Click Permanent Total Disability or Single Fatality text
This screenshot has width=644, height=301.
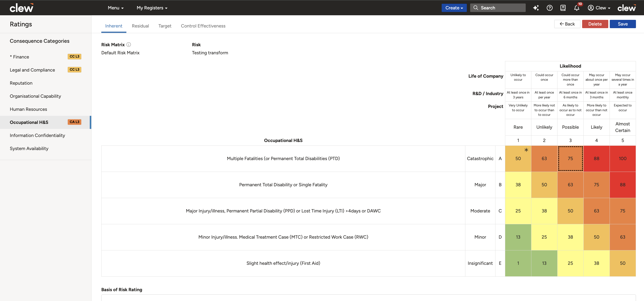click(283, 185)
